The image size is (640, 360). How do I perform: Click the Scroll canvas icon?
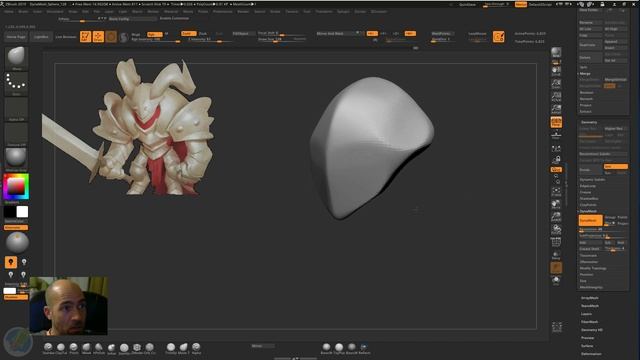[x=556, y=71]
